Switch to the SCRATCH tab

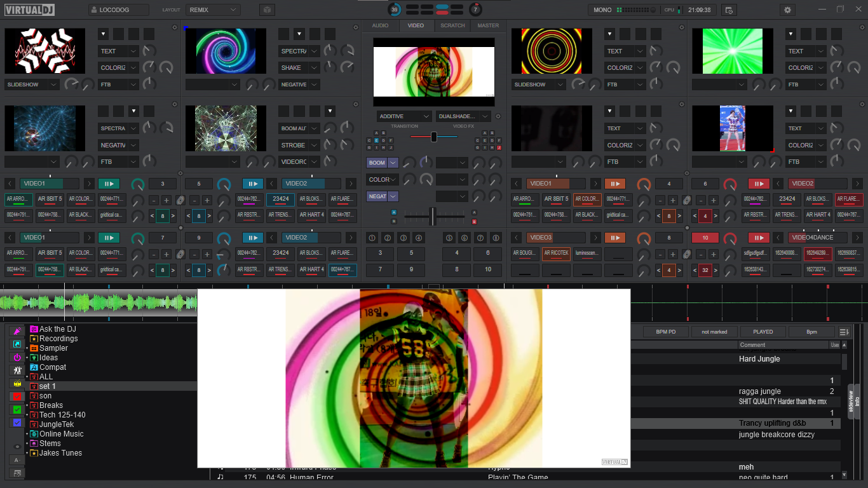tap(452, 25)
